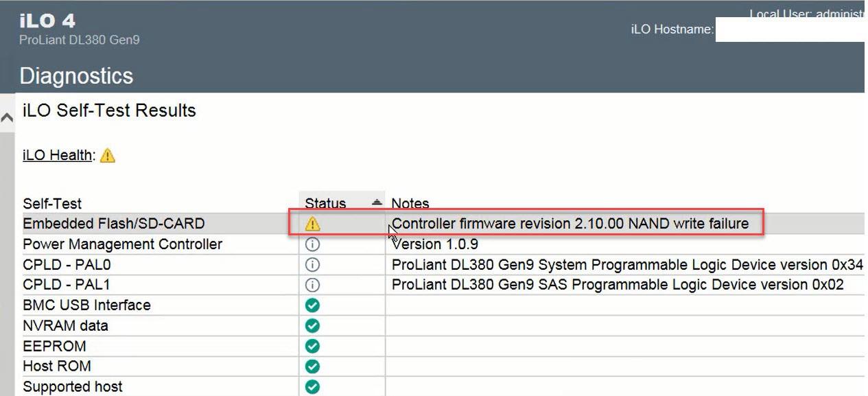Viewport: 868px width, 396px height.
Task: Select the CPLD - PAL1 row label
Action: 67,285
